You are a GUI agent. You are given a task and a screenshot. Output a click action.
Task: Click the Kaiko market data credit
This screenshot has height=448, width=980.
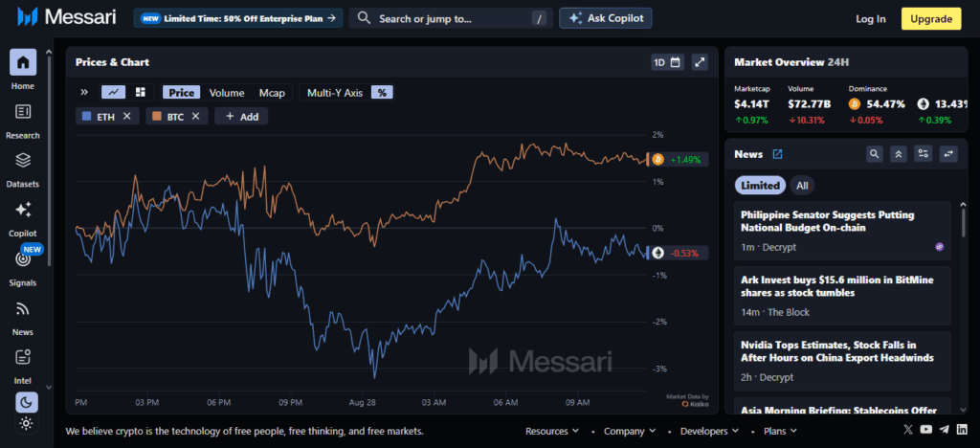[x=687, y=400]
